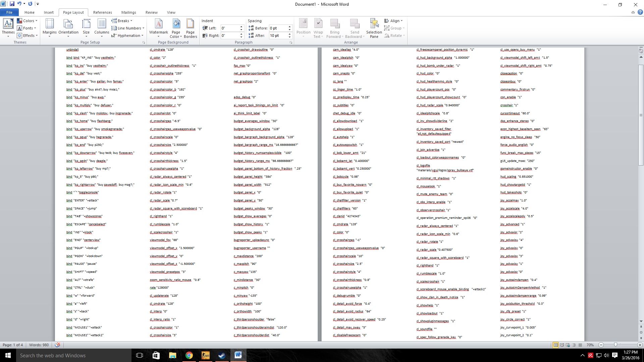The width and height of the screenshot is (644, 362).
Task: Switch to Print Layout view
Action: point(555,345)
